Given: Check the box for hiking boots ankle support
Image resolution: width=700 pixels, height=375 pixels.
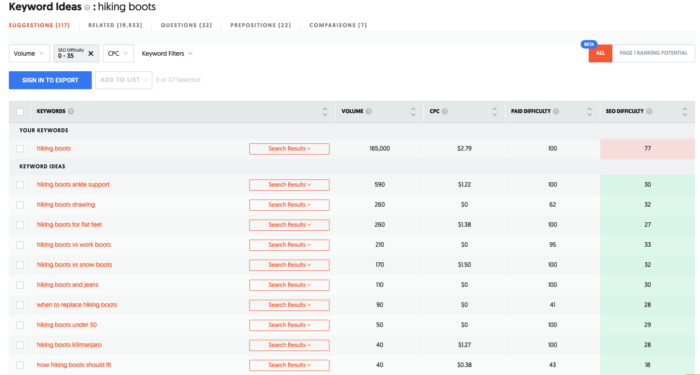Looking at the screenshot, I should pos(20,185).
